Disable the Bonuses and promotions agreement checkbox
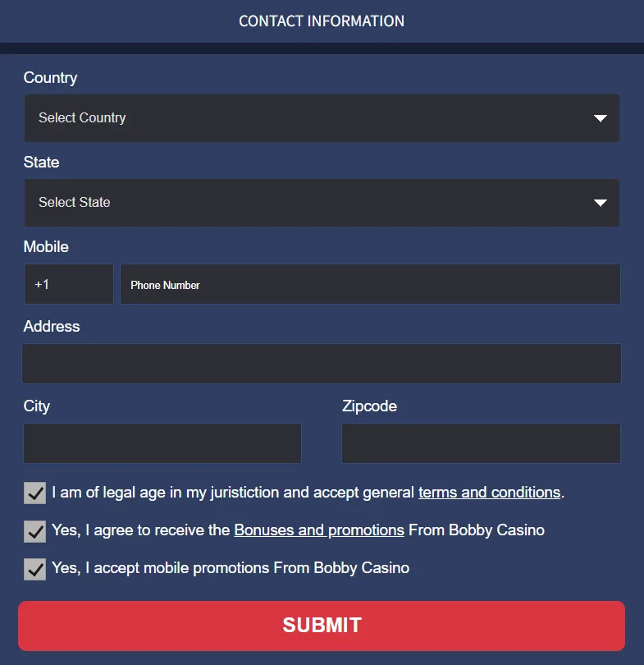The height and width of the screenshot is (665, 644). (x=34, y=531)
